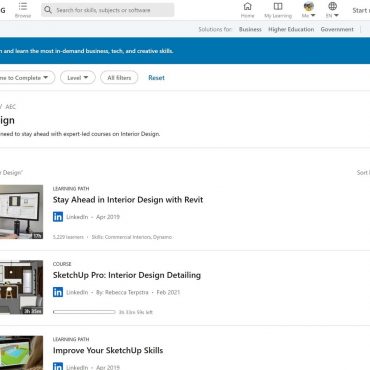Click the 'Feb 2021' date text
Image resolution: width=370 pixels, height=370 pixels.
coord(168,292)
